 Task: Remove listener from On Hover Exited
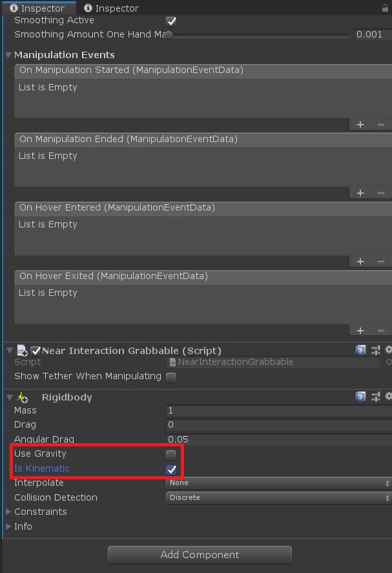coord(380,330)
